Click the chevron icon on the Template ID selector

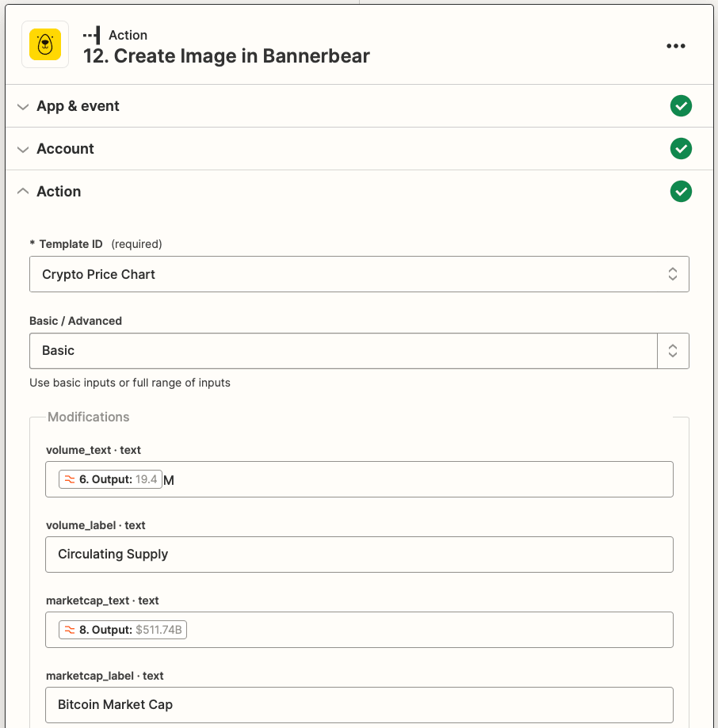pos(672,273)
